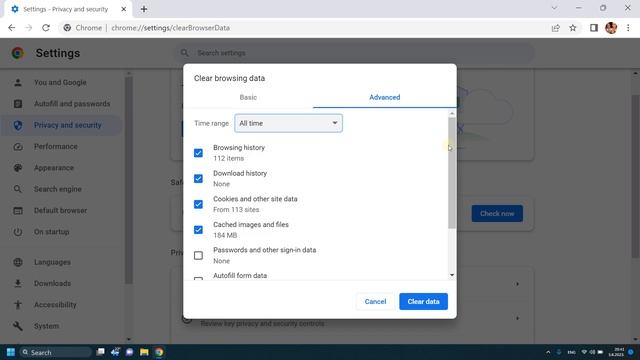This screenshot has height=360, width=640.
Task: Close the Settings browser tab
Action: [124, 9]
